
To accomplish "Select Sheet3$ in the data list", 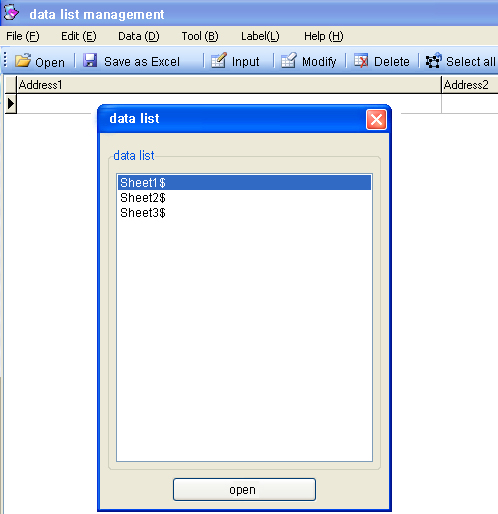I will coord(244,213).
